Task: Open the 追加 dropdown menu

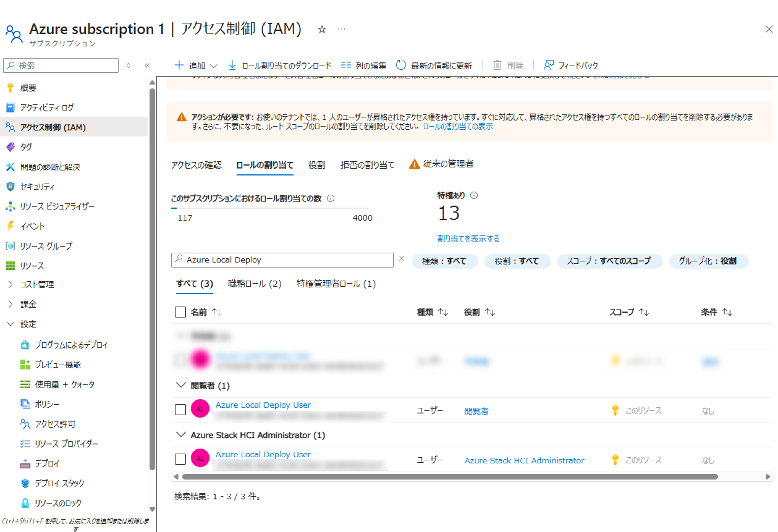Action: tap(196, 65)
